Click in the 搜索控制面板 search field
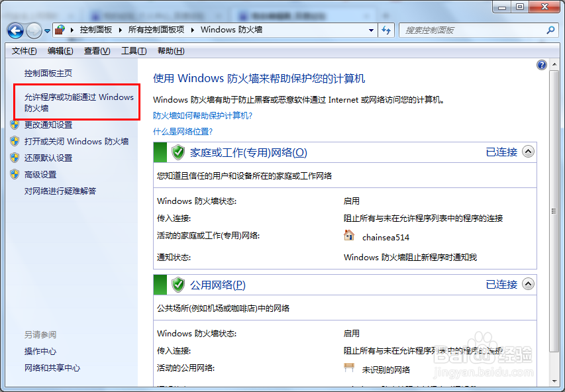 473,30
